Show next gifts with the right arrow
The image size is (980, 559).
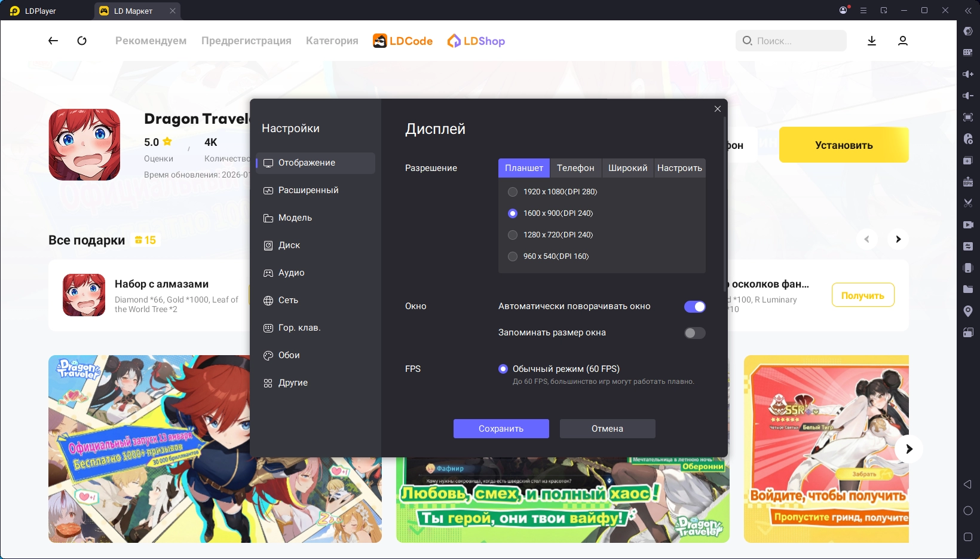click(x=898, y=239)
